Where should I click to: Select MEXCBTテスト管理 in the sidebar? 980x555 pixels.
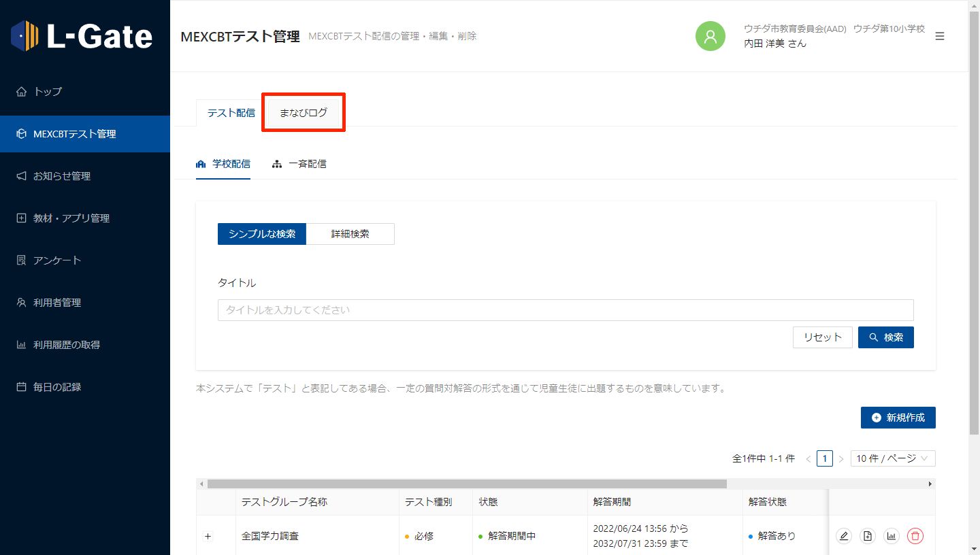(85, 134)
